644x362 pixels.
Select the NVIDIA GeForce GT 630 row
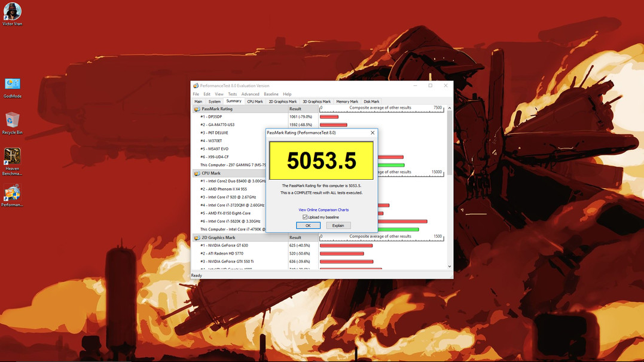[240, 246]
